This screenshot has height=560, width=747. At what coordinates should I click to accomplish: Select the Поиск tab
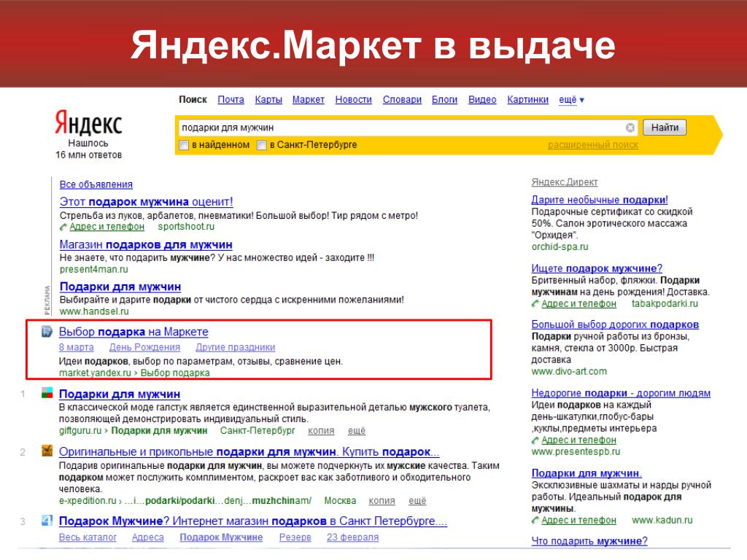click(193, 99)
